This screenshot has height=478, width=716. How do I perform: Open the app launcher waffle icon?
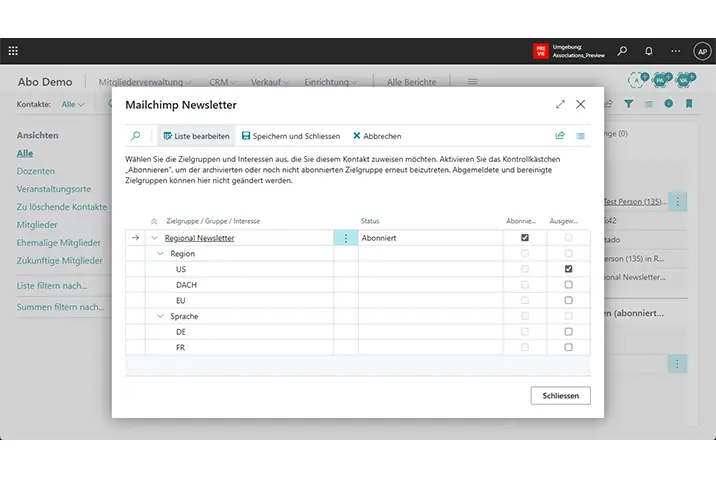(x=13, y=51)
